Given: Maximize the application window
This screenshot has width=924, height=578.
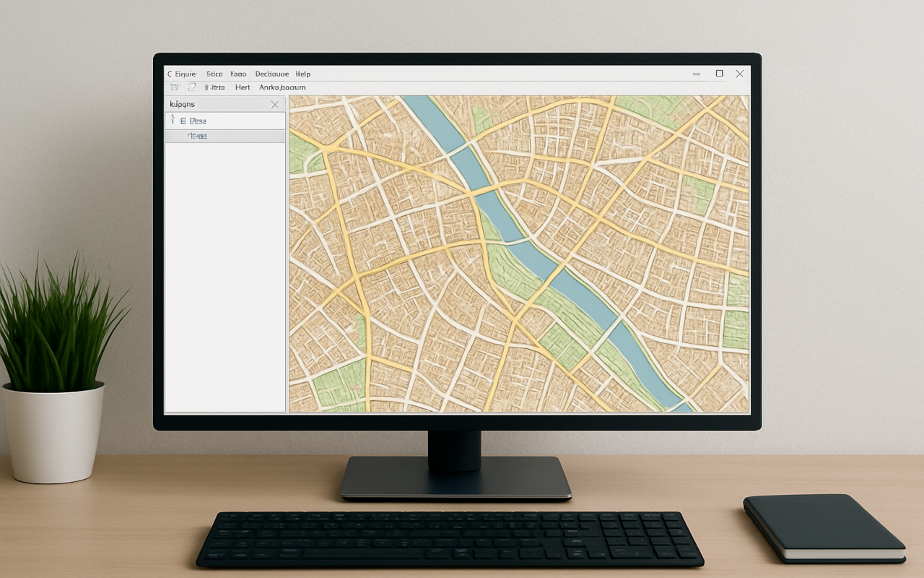Looking at the screenshot, I should [x=719, y=74].
